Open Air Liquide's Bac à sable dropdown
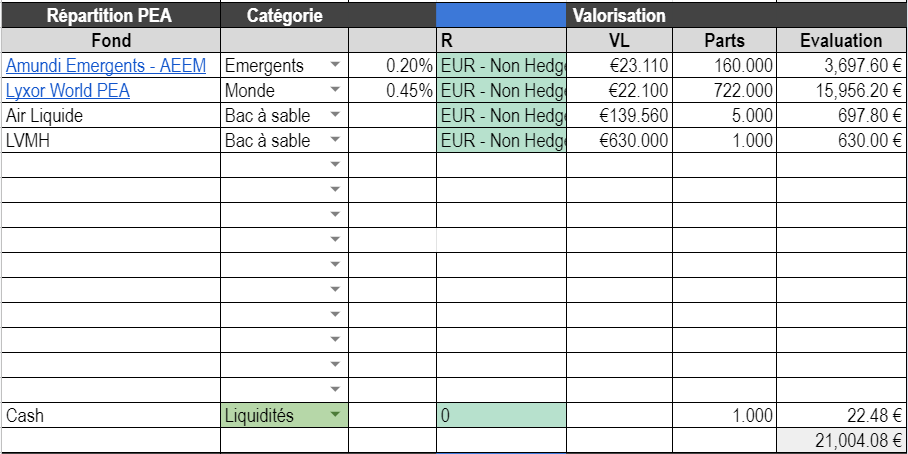Screen dimensions: 908x454 coord(335,116)
